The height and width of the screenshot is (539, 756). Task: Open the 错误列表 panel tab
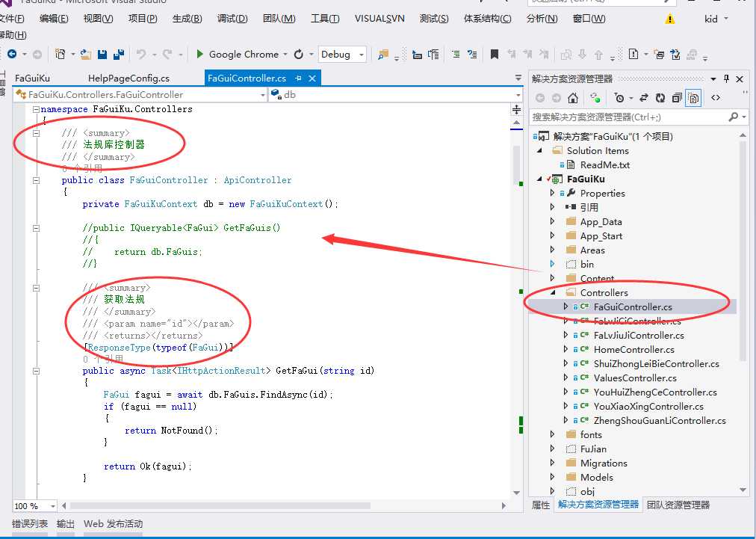(30, 523)
